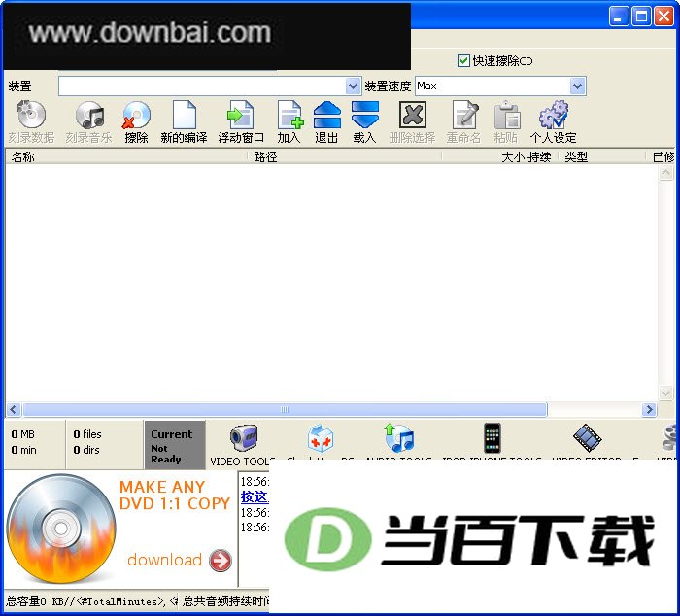Click the blue log hyperlink 按这
680x616 pixels.
pos(255,496)
